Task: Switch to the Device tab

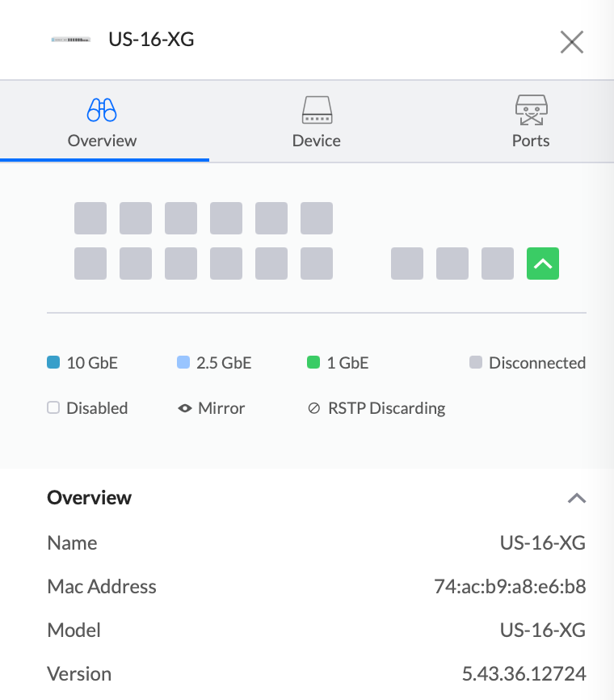Action: [x=317, y=121]
